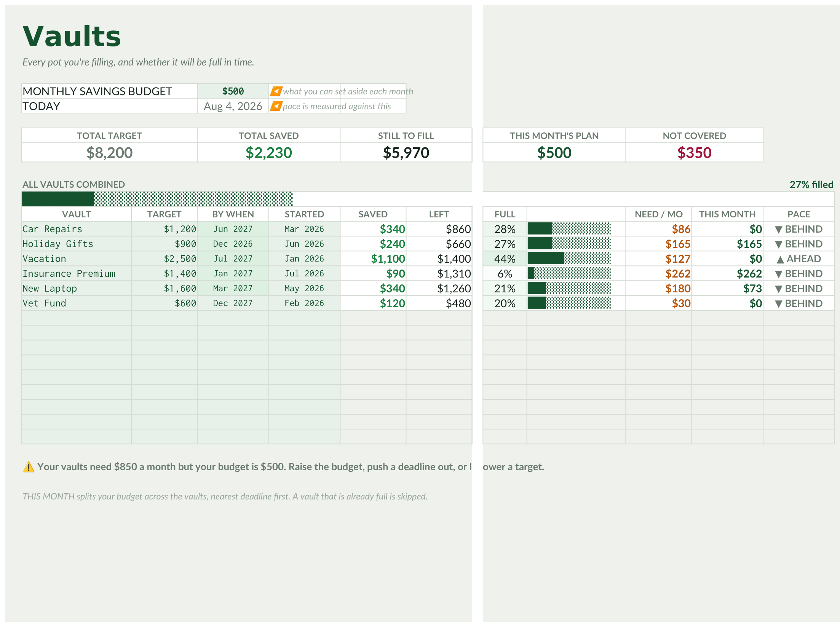Click the New Laptop 21% progress bar
Screen dimensions: 840x627
[x=569, y=288]
